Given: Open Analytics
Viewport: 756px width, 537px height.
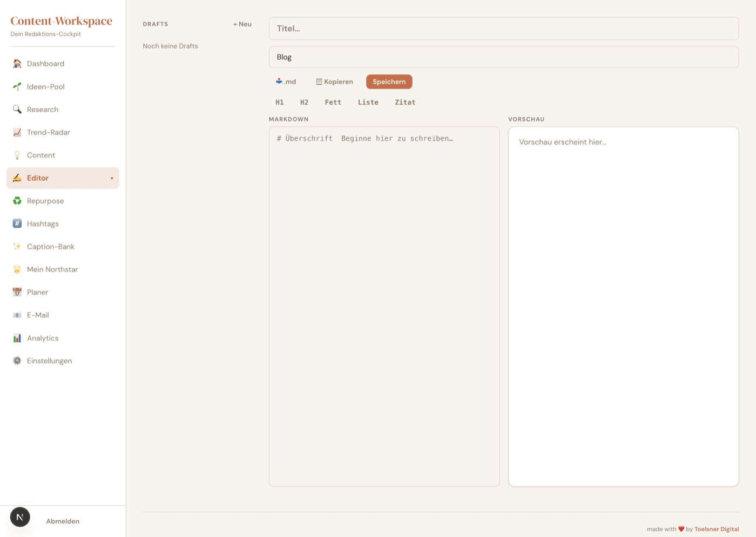Looking at the screenshot, I should (63, 338).
